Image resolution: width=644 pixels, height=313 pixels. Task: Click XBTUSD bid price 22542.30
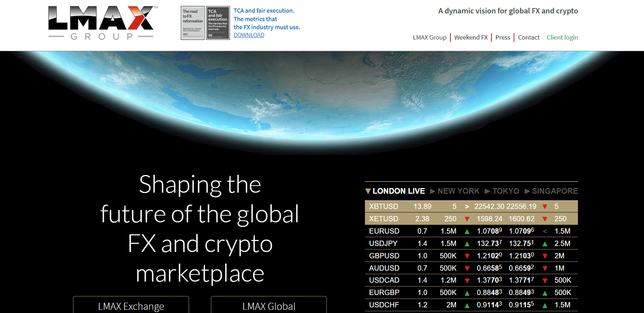click(x=490, y=206)
